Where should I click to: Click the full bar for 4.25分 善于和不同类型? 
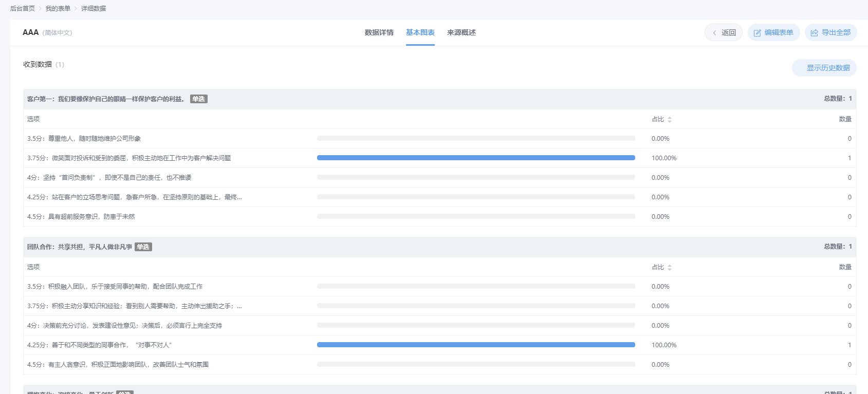click(476, 345)
